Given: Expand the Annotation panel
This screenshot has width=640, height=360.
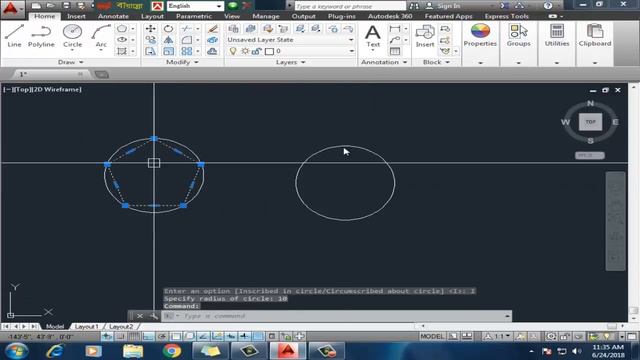Looking at the screenshot, I should (384, 62).
